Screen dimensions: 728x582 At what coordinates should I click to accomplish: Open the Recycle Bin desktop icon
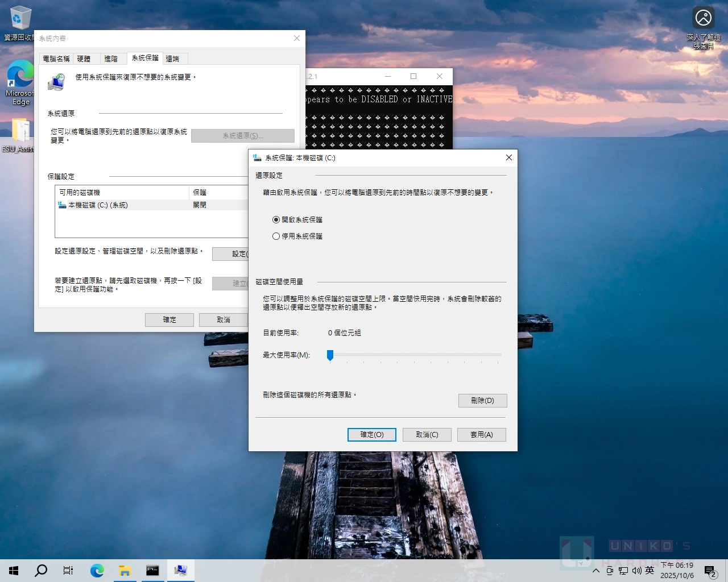20,19
